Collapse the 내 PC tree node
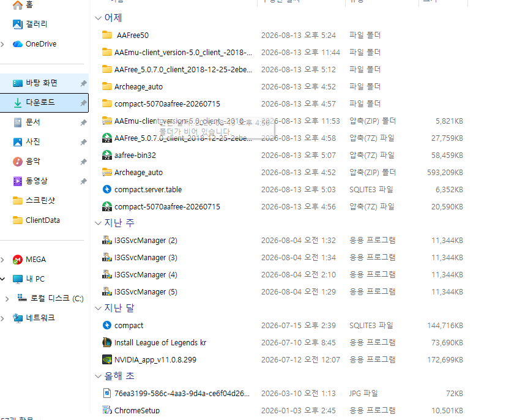Viewport: 517px width, 420px height. tap(2, 279)
